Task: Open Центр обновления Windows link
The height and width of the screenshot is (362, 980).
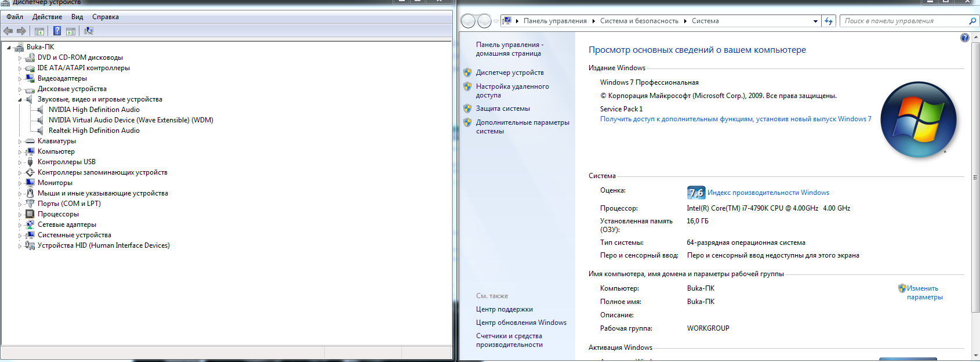Action: coord(521,323)
